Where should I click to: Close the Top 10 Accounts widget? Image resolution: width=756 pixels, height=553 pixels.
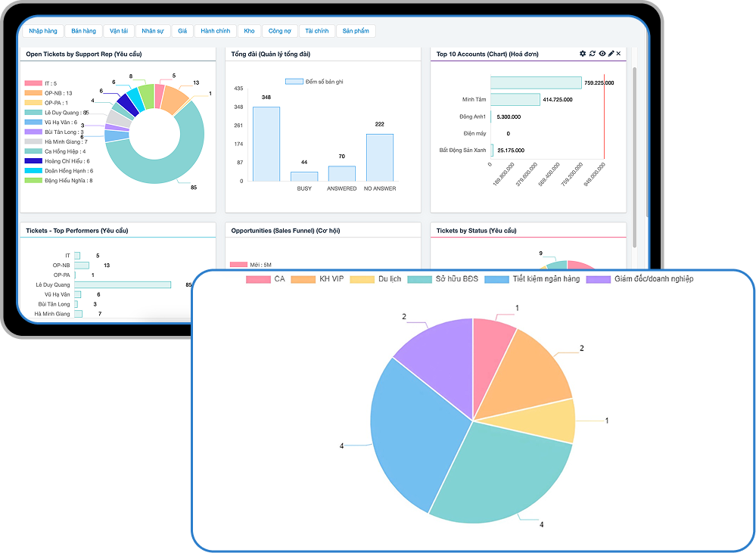pos(619,54)
